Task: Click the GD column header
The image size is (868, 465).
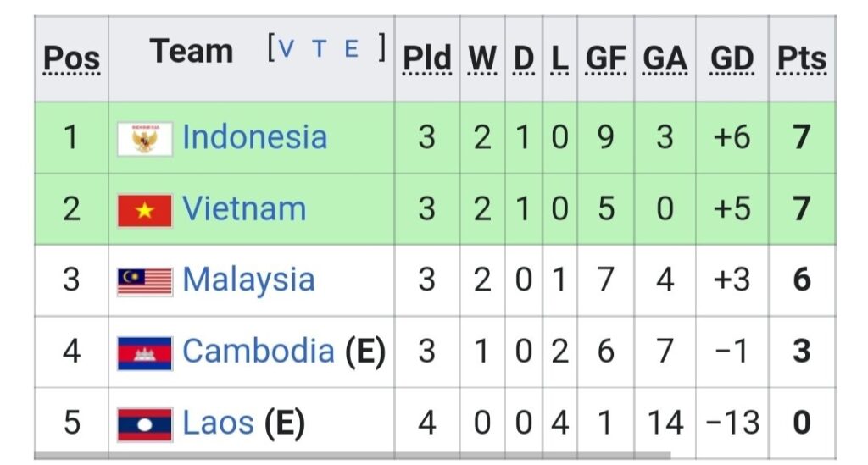Action: tap(732, 58)
